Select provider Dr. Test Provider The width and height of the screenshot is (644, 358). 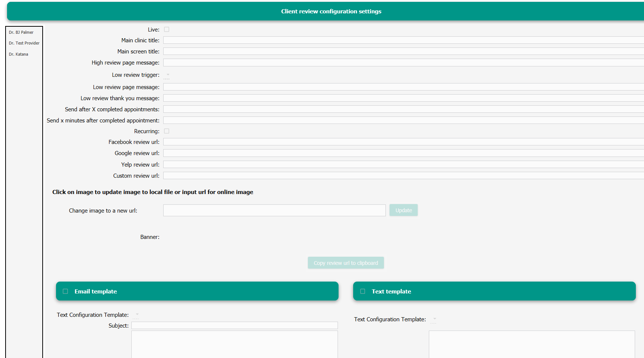point(24,43)
